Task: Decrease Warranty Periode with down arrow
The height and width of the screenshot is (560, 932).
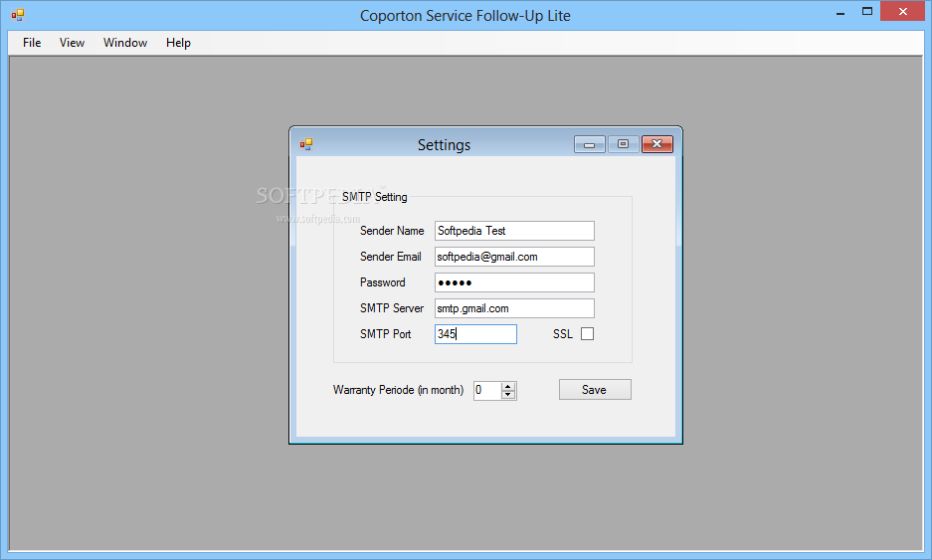Action: coord(507,395)
